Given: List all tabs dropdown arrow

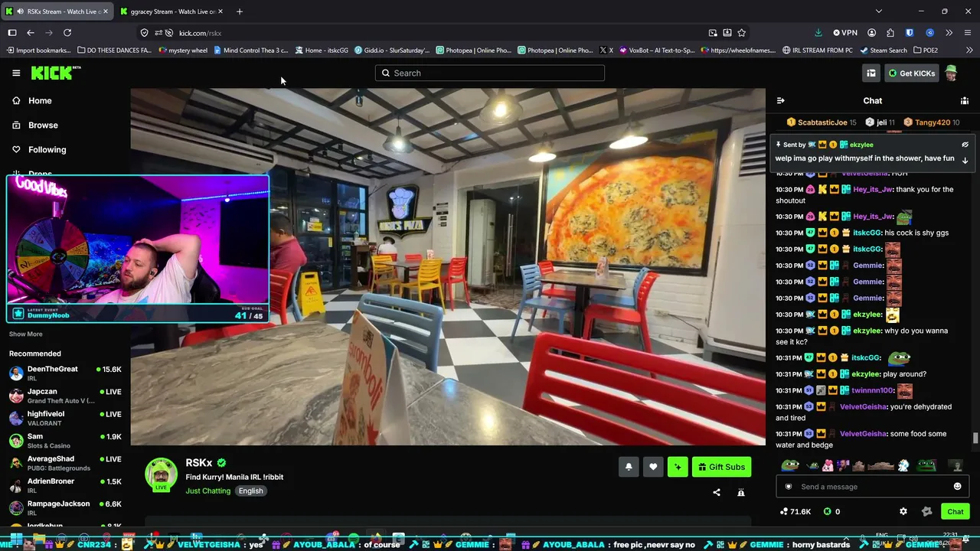Looking at the screenshot, I should (x=879, y=11).
